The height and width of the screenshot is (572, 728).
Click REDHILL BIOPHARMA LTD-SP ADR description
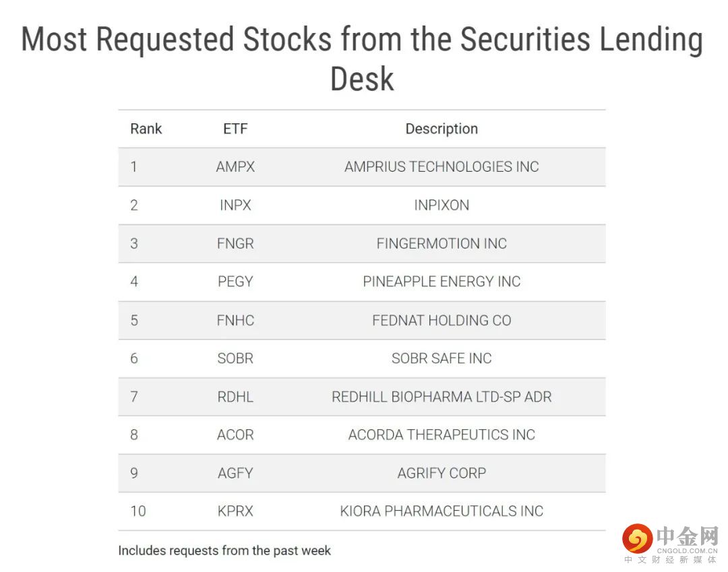click(x=442, y=397)
